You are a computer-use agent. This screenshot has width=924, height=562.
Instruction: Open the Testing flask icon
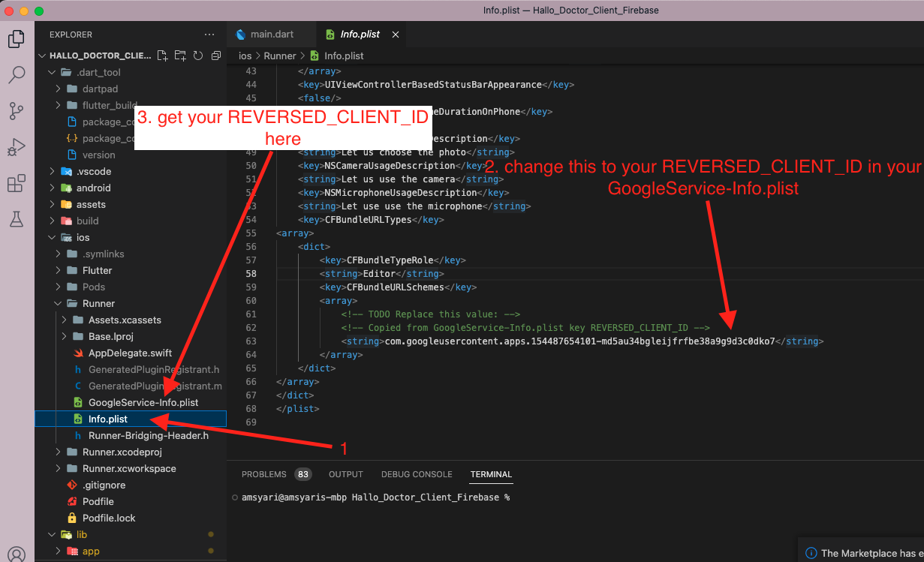(x=16, y=219)
